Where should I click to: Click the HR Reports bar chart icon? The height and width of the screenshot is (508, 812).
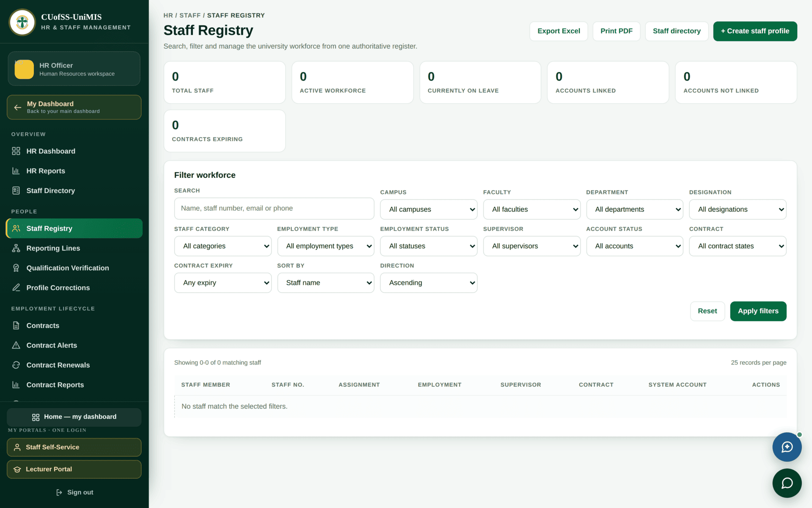coord(16,171)
